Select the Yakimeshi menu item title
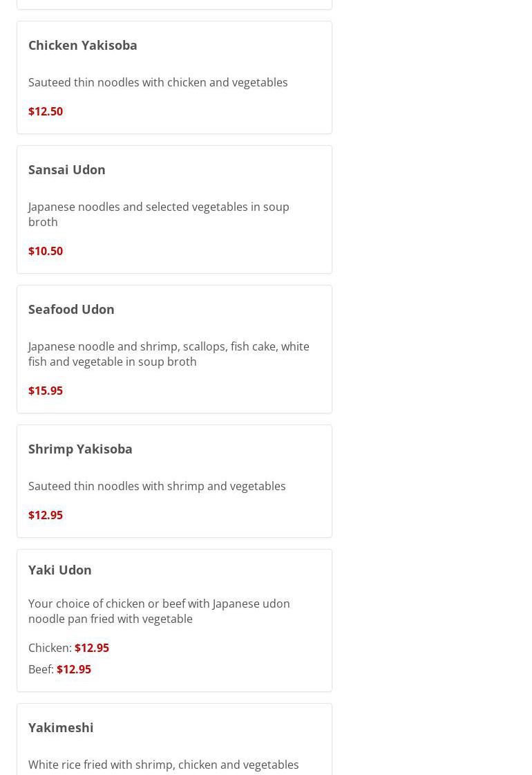Image resolution: width=532 pixels, height=775 pixels. click(x=61, y=727)
